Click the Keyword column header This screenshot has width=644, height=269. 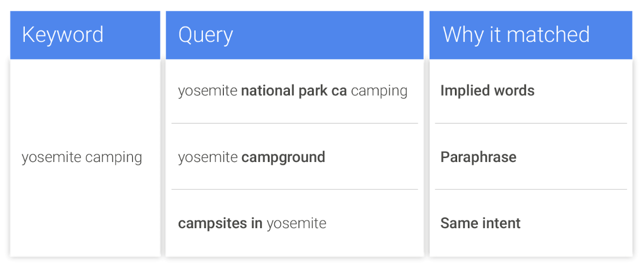point(85,35)
